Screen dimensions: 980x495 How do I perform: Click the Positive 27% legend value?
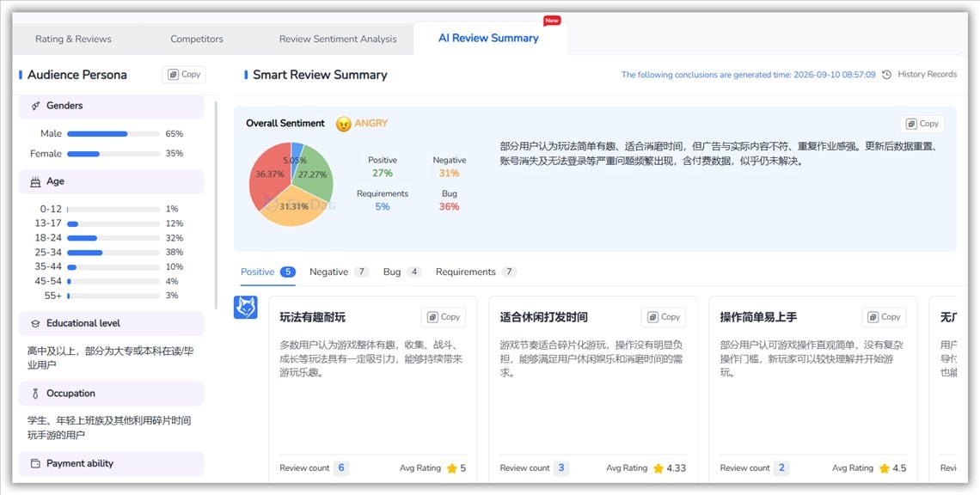pos(383,173)
